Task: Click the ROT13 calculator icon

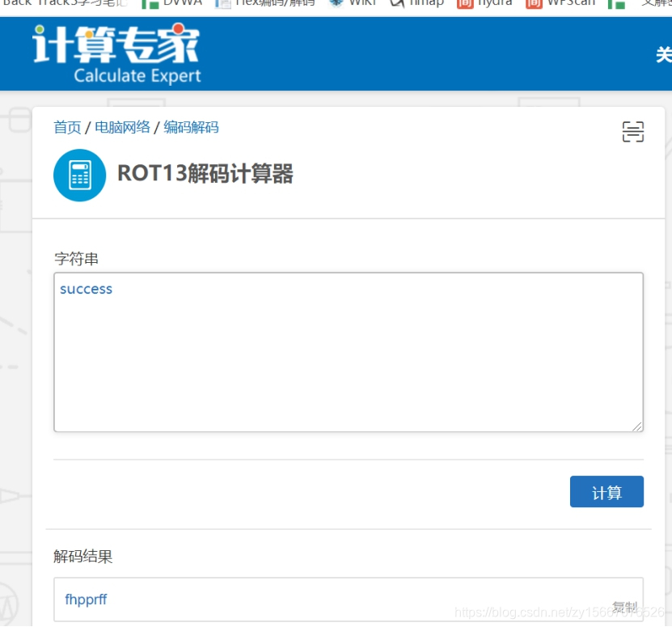Action: 79,175
